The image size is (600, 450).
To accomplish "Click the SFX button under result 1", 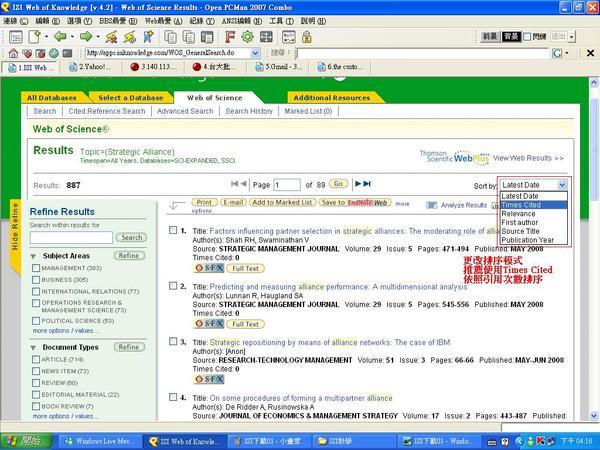I will point(209,268).
